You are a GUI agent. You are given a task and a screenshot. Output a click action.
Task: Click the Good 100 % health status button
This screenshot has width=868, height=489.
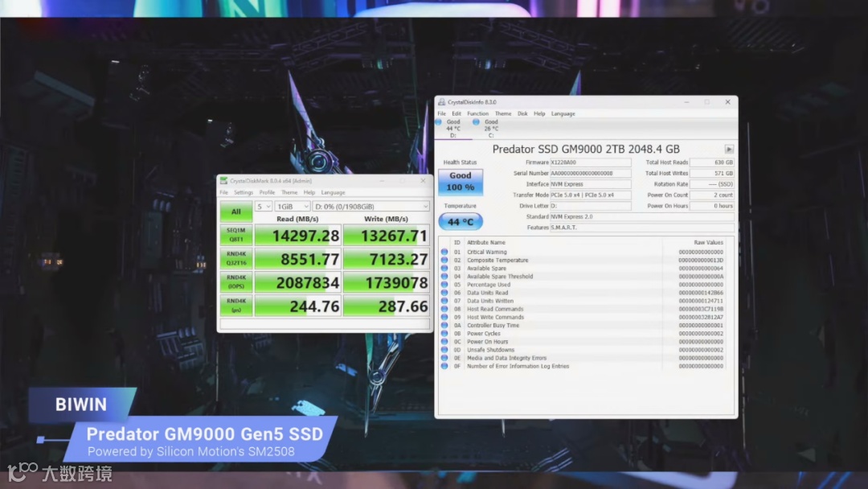[460, 181]
